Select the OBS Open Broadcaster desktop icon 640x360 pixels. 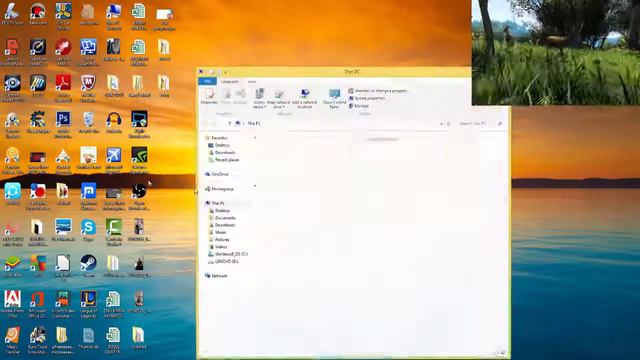click(x=139, y=196)
